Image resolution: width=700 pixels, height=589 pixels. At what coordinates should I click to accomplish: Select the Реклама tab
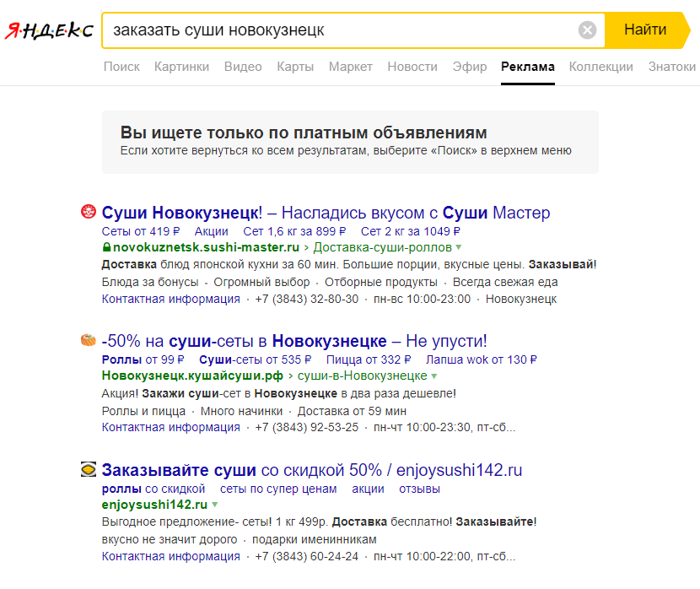pos(528,67)
